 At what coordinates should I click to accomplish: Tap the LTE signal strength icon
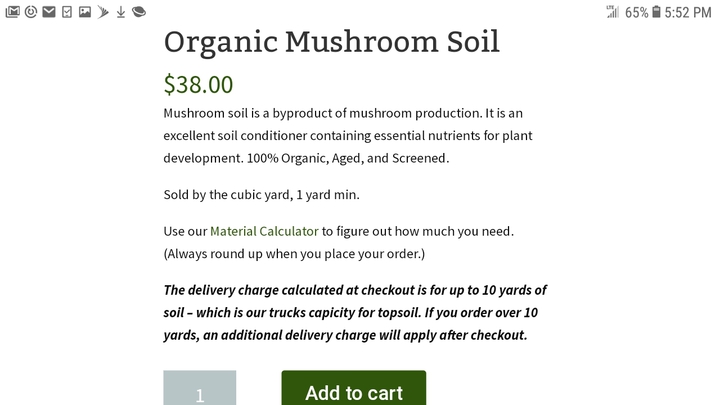613,12
